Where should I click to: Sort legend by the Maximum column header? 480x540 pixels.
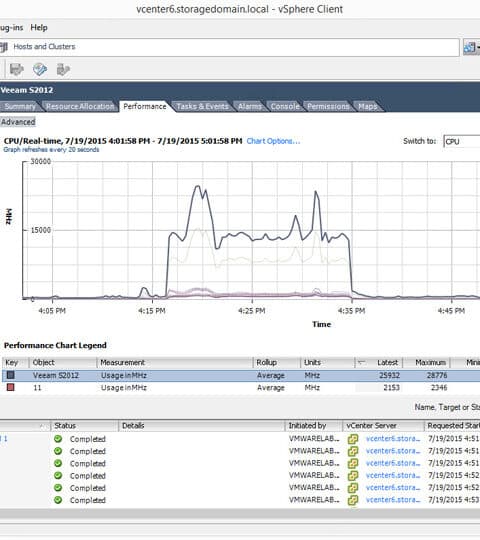point(427,363)
